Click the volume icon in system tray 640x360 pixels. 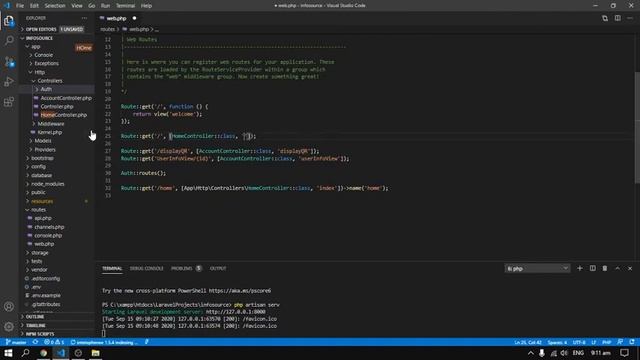(x=564, y=353)
